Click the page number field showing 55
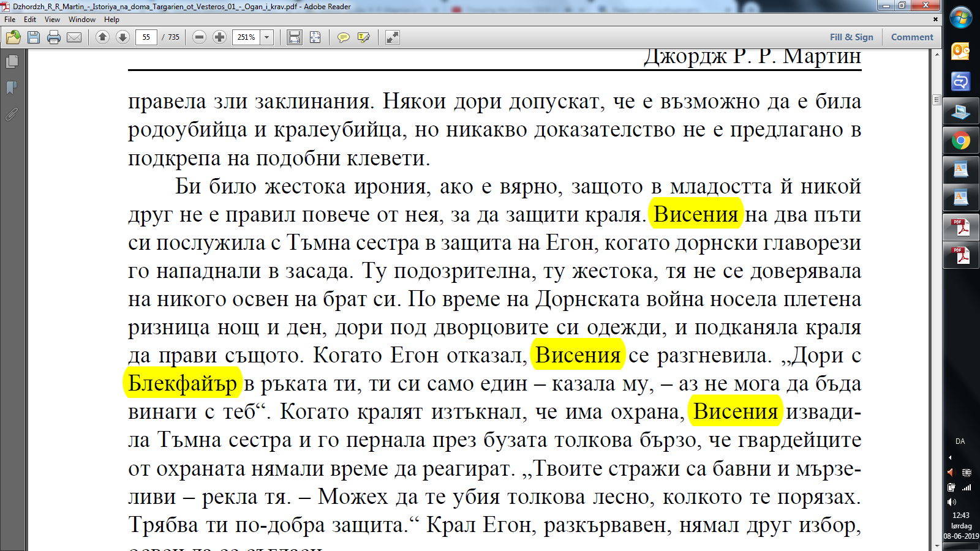 coord(146,37)
